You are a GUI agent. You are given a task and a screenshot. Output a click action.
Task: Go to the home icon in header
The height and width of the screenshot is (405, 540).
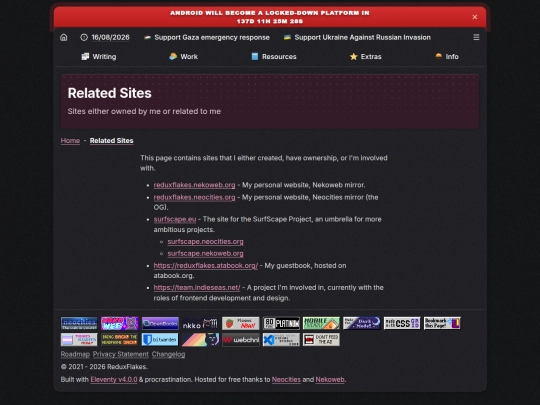click(x=64, y=37)
